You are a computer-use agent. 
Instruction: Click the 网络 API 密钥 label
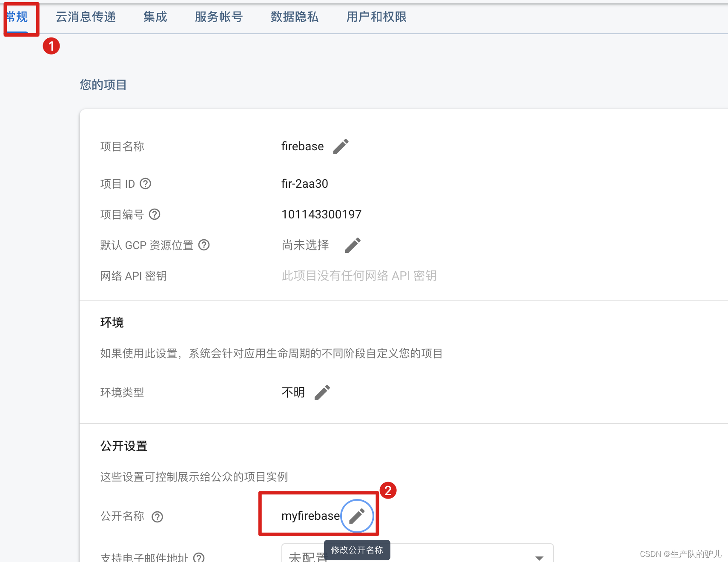point(133,276)
